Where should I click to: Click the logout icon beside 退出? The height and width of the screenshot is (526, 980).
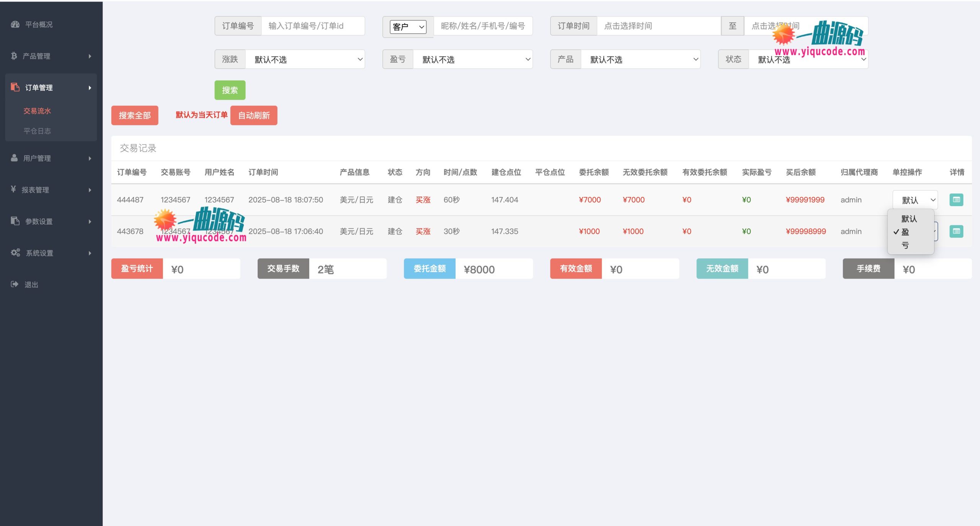[15, 284]
